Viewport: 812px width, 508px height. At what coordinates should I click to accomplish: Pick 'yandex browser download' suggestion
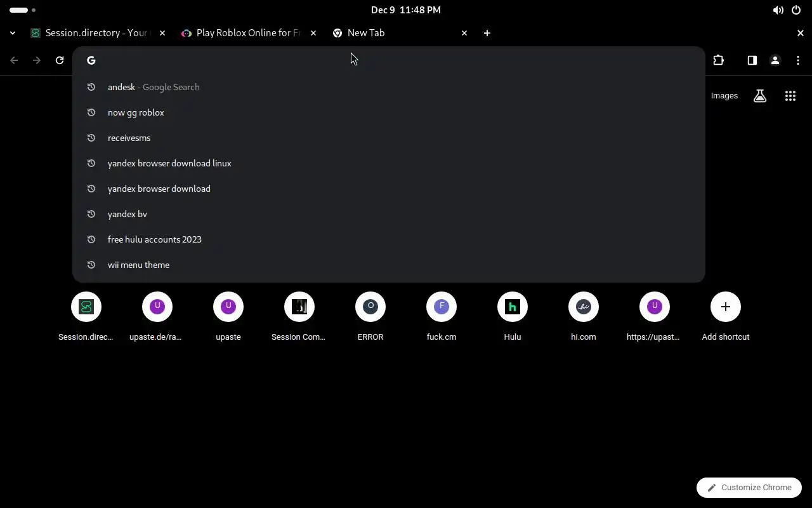[x=388, y=189]
